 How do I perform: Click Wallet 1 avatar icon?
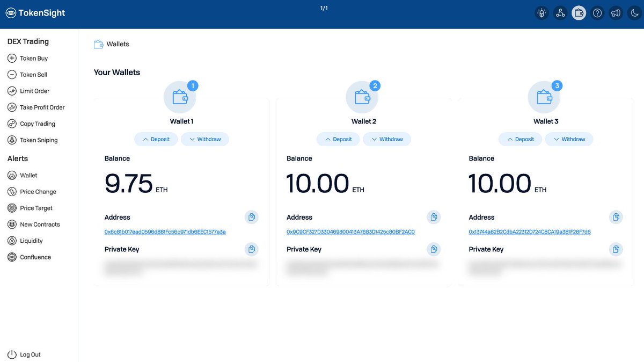tap(180, 97)
